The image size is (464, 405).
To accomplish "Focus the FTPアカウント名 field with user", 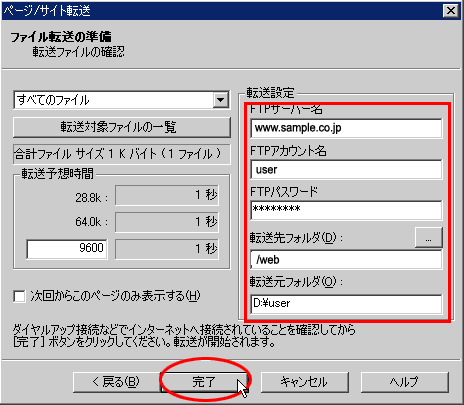I will pos(346,170).
